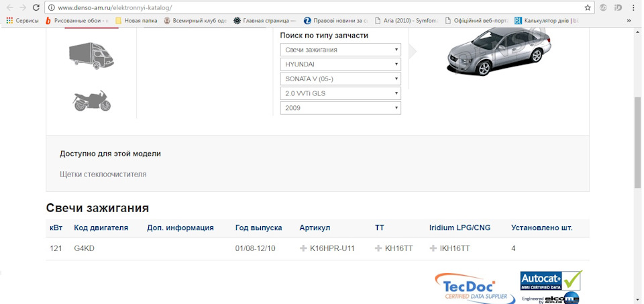Open the SONATA V (05-) model dropdown
The width and height of the screenshot is (644, 304).
tap(341, 79)
